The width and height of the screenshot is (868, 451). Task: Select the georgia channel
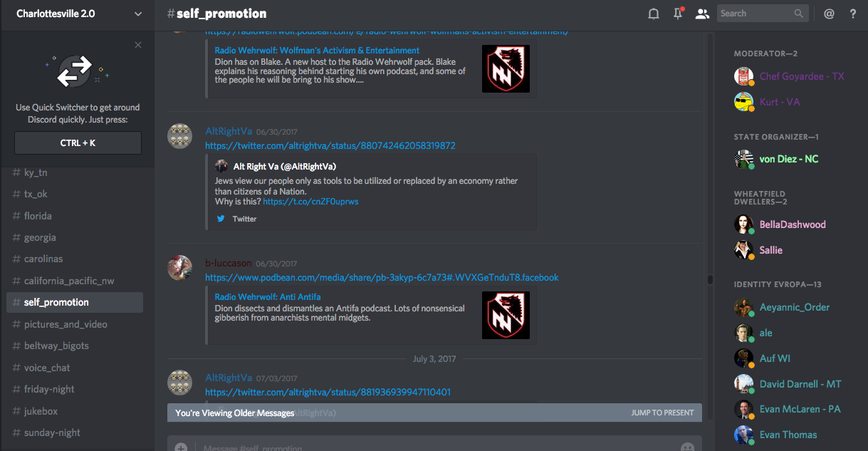pos(40,237)
